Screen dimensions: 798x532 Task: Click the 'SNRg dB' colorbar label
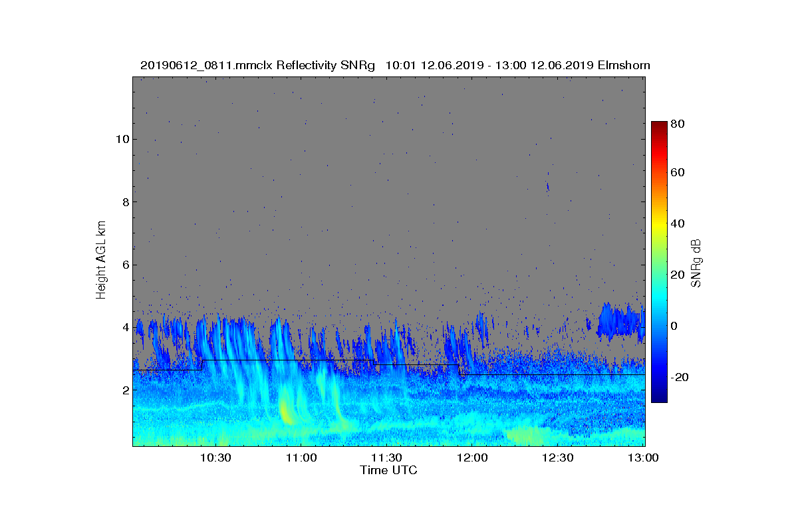[696, 262]
